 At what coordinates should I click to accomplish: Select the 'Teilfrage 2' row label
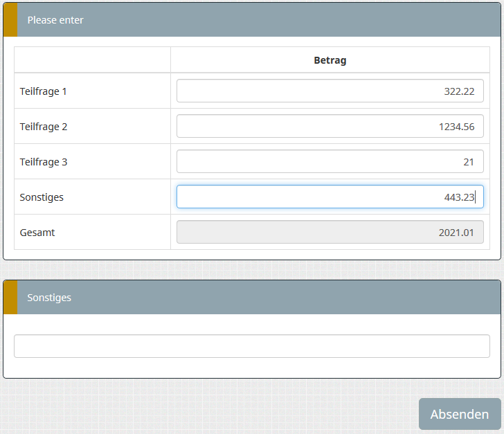(x=44, y=127)
